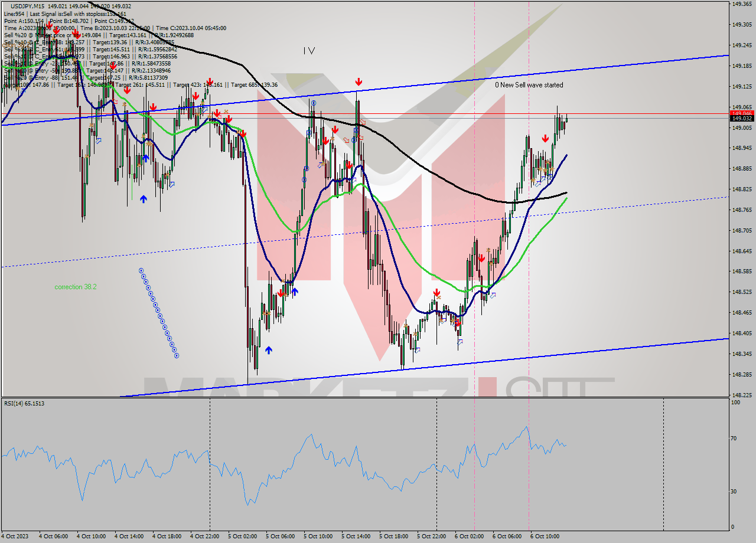Select the red sell arrow above the latest candle
This screenshot has height=543, width=756.
[x=545, y=139]
